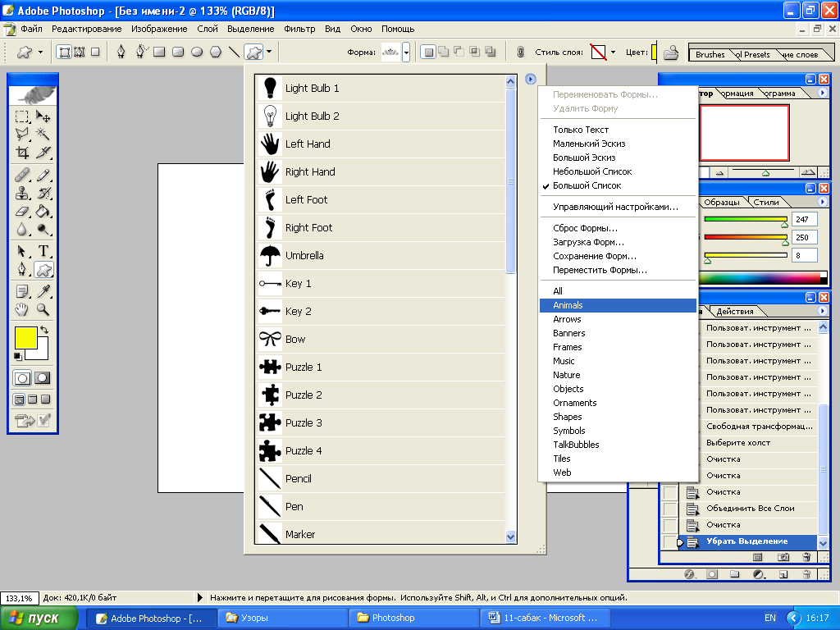Choose Animals from the shape categories

[x=618, y=305]
